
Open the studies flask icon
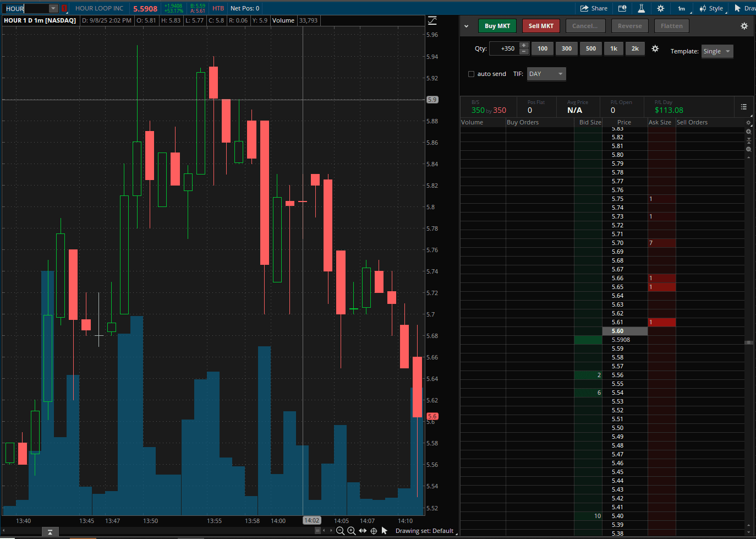click(642, 8)
